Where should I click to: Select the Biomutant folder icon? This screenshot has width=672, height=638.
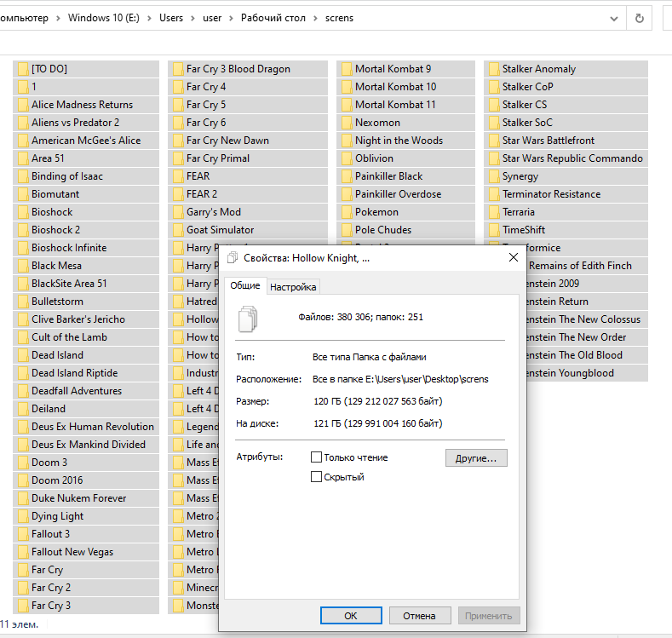coord(23,194)
